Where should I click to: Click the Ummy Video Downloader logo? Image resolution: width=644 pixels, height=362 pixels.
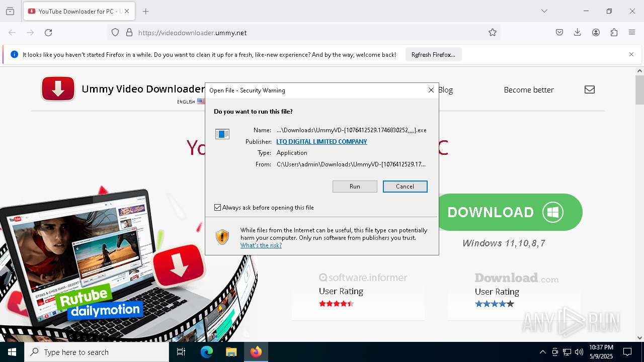[58, 89]
